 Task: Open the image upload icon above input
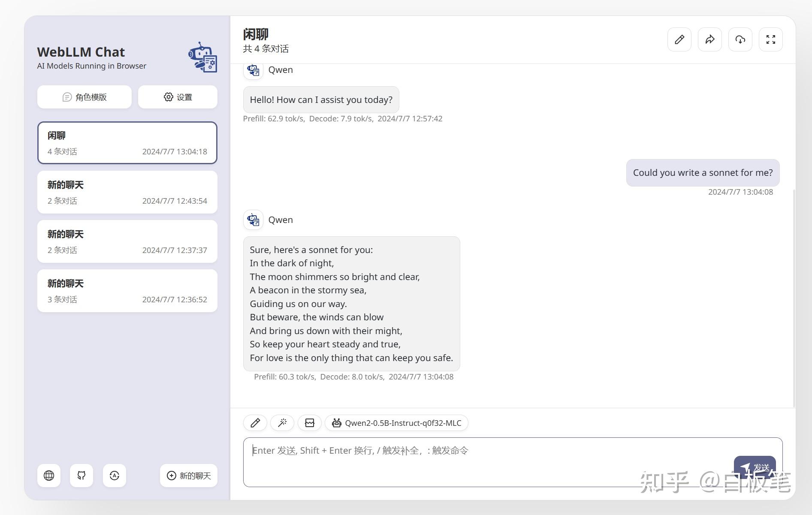pos(309,423)
